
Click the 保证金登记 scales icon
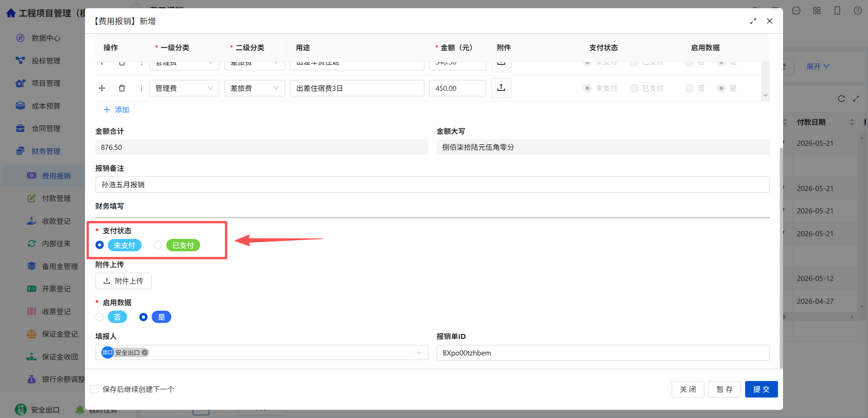(32, 334)
